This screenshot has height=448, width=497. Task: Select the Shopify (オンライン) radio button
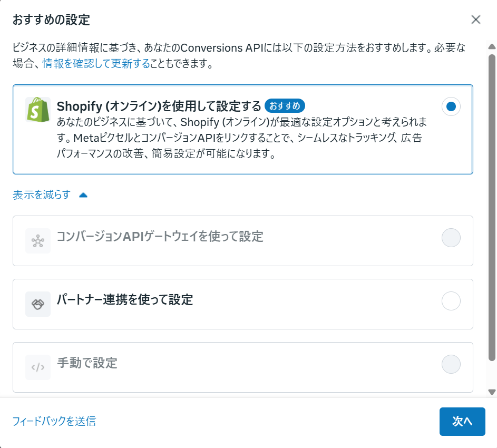pos(451,106)
